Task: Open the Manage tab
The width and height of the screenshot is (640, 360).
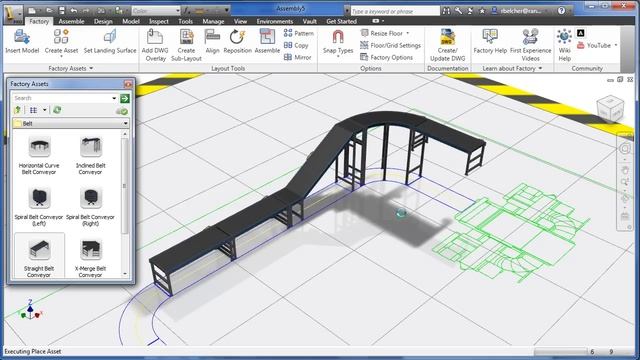Action: 213,21
